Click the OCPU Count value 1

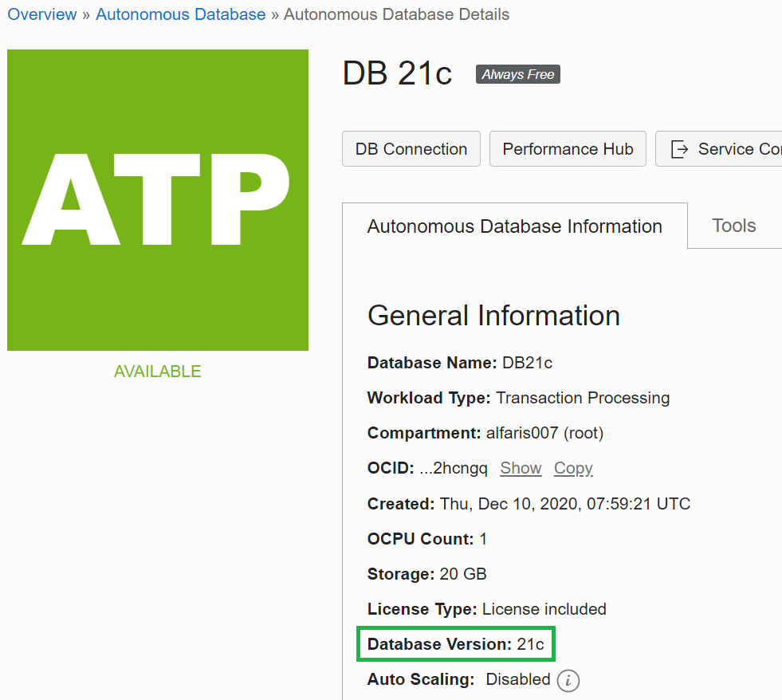(483, 539)
